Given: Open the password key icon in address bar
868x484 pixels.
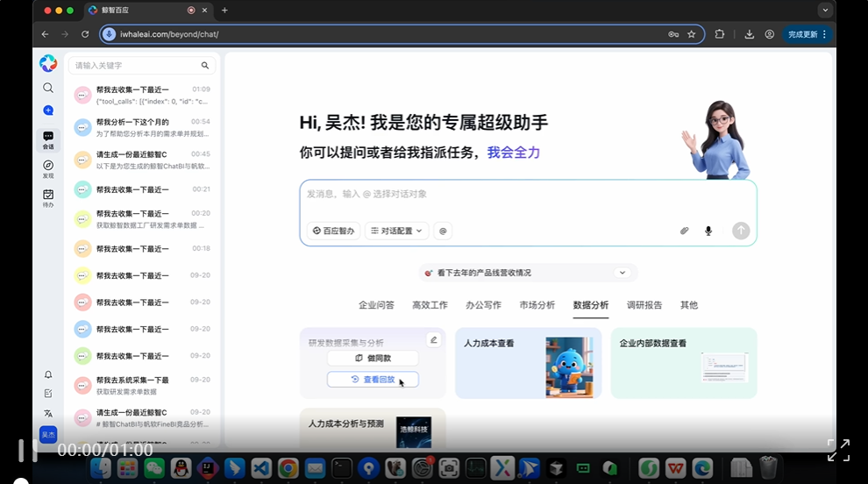Looking at the screenshot, I should (673, 34).
